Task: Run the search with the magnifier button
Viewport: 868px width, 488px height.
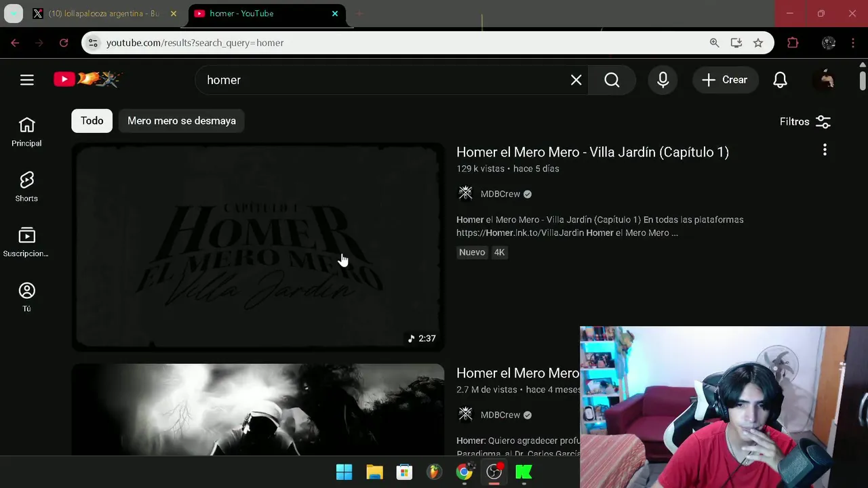Action: coord(612,80)
